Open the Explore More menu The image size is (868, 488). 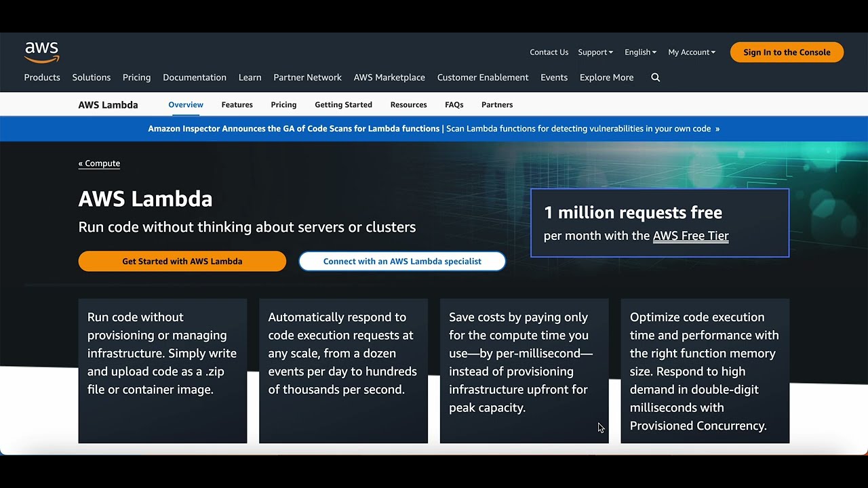click(x=607, y=77)
